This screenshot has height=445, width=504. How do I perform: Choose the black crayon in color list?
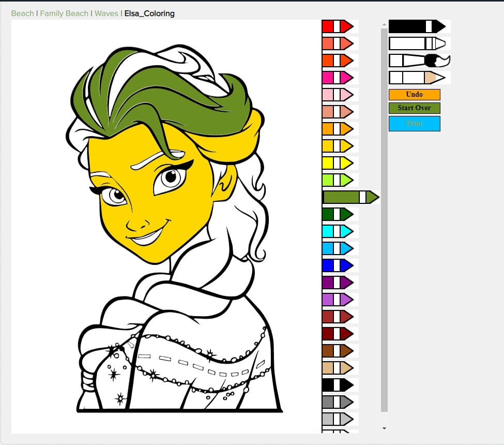coord(338,385)
